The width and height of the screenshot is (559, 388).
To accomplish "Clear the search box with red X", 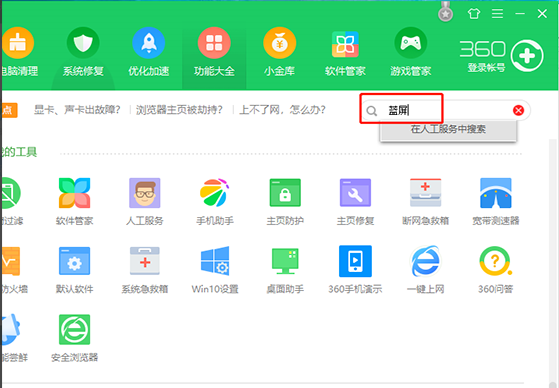I will tap(518, 111).
